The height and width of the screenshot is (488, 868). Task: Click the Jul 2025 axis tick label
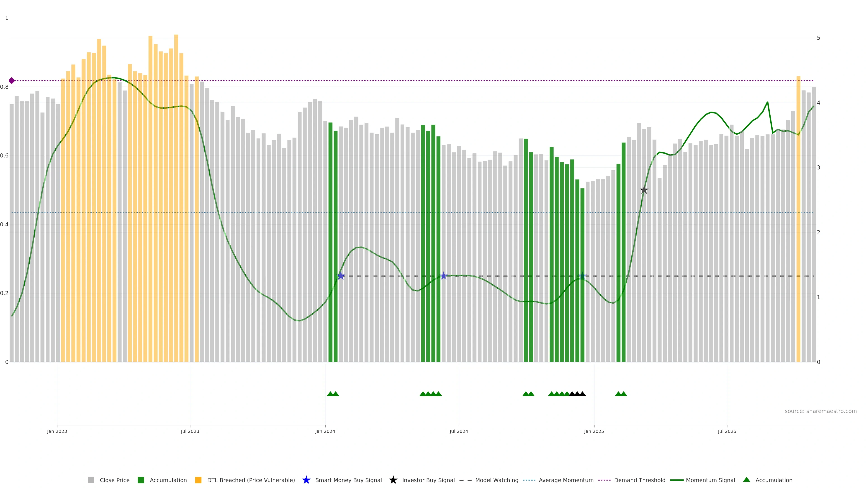tap(727, 432)
